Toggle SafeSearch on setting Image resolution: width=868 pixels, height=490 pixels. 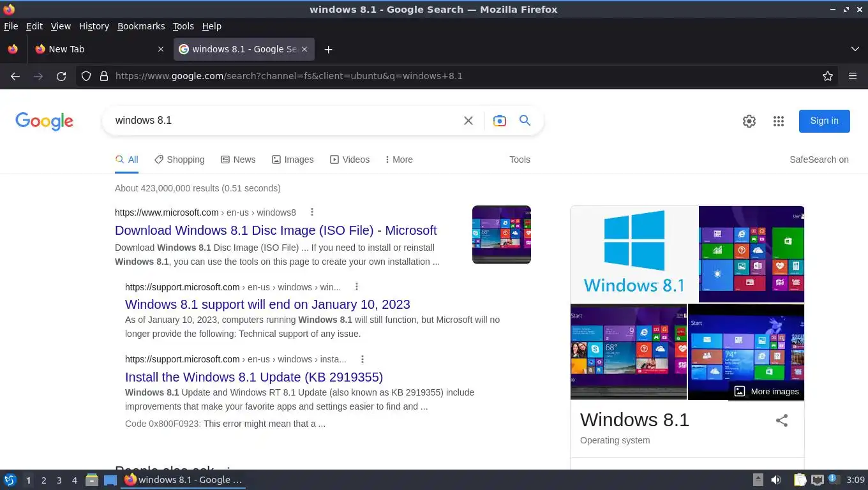tap(819, 160)
